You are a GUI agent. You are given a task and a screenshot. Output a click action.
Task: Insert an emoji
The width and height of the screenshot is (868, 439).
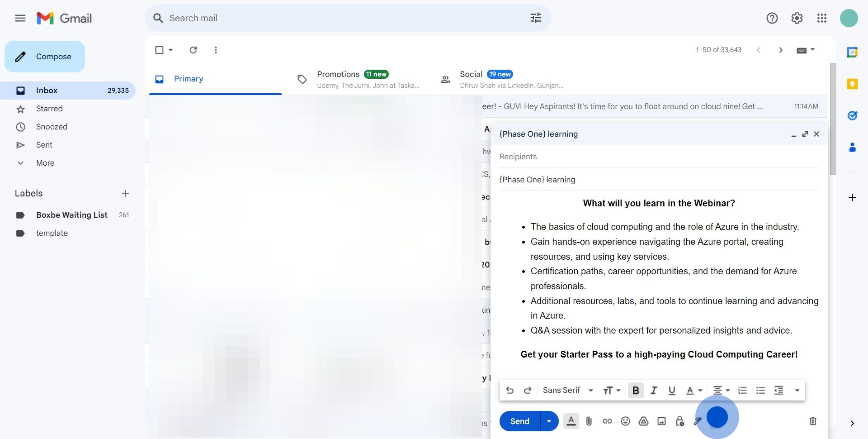[x=625, y=421]
